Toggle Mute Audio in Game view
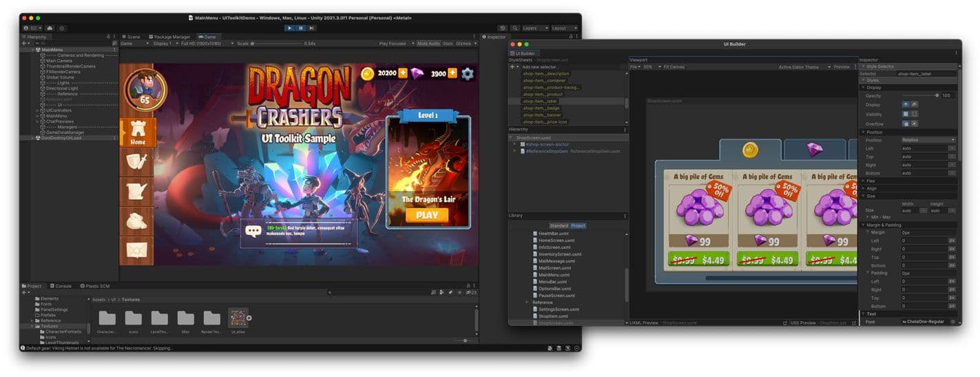The width and height of the screenshot is (980, 377). click(428, 43)
